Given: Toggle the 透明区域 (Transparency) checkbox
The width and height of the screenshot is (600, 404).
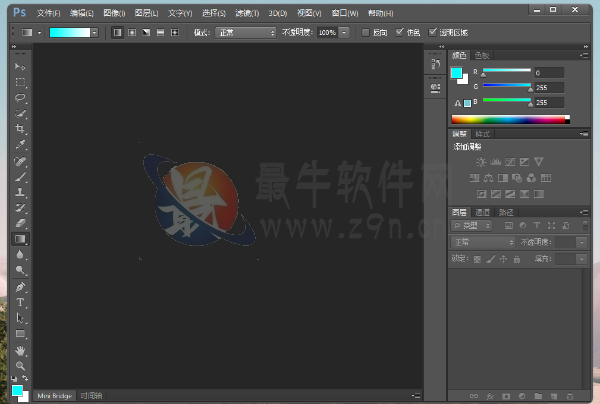Looking at the screenshot, I should [432, 33].
